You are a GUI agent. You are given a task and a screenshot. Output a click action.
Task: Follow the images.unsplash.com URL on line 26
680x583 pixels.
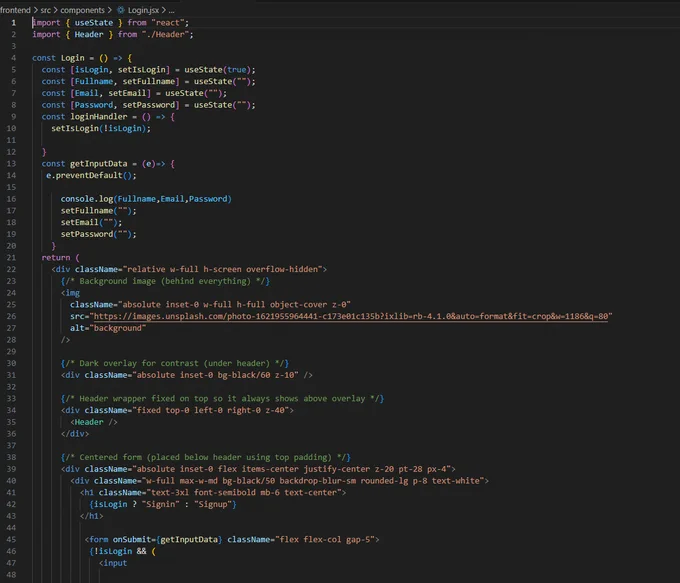[350, 316]
